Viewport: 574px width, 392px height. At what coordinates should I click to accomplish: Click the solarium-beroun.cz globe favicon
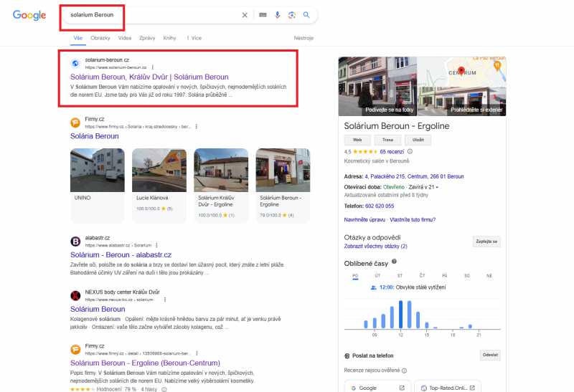75,63
